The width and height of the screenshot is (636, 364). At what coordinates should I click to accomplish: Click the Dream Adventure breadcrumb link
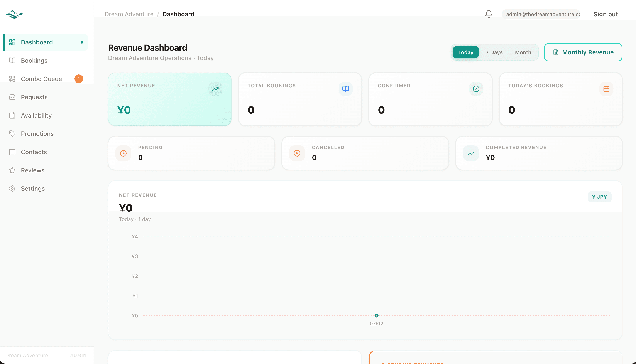point(129,14)
